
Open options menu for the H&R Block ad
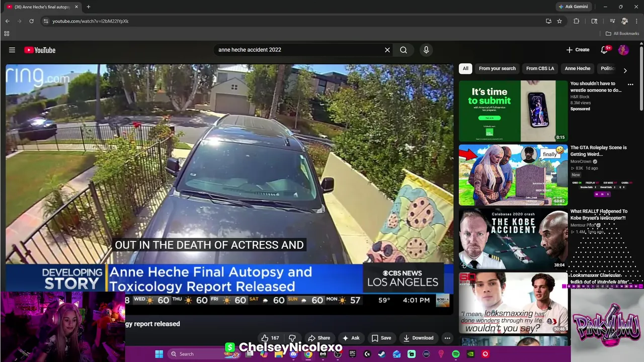[x=630, y=84]
